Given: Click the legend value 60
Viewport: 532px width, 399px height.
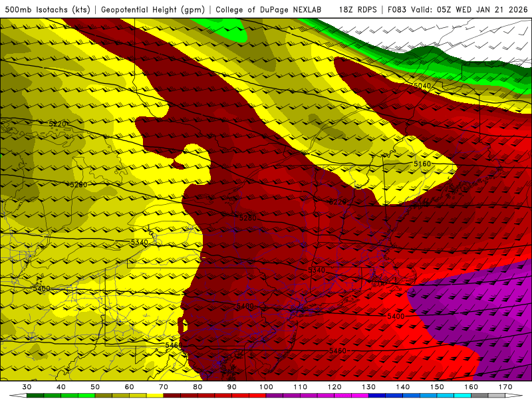Looking at the screenshot, I should (x=129, y=387).
